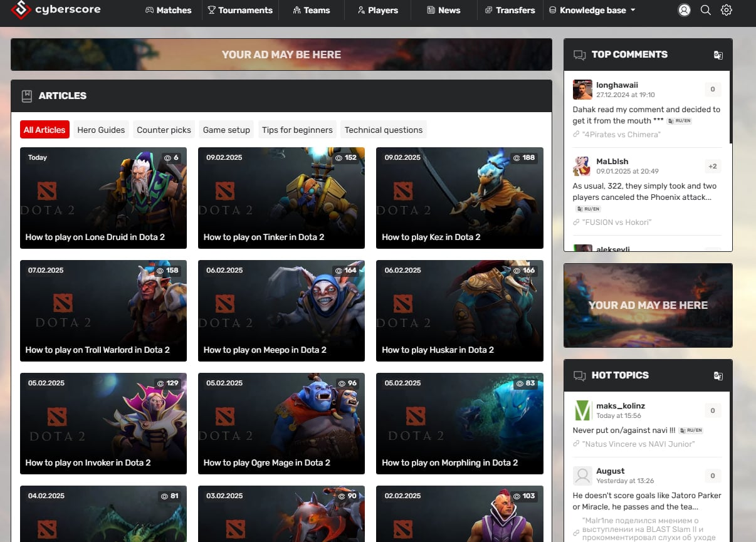Image resolution: width=756 pixels, height=542 pixels.
Task: Click the cyberscore logo icon
Action: point(21,9)
